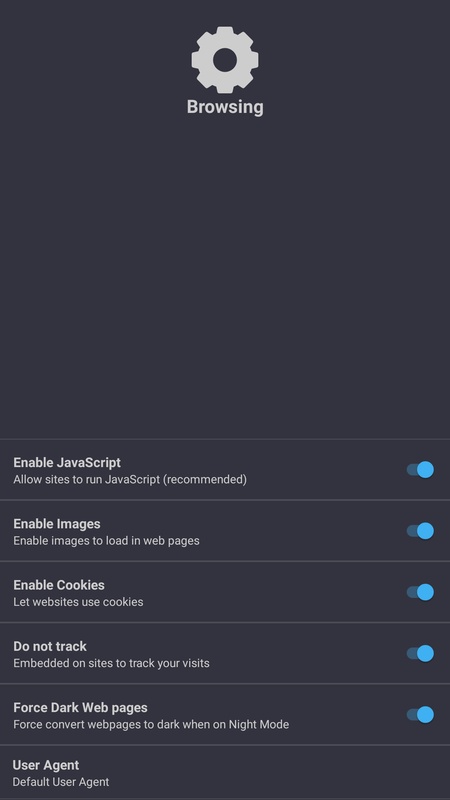Click the Browsing section heading
This screenshot has height=800, width=450.
coord(225,107)
